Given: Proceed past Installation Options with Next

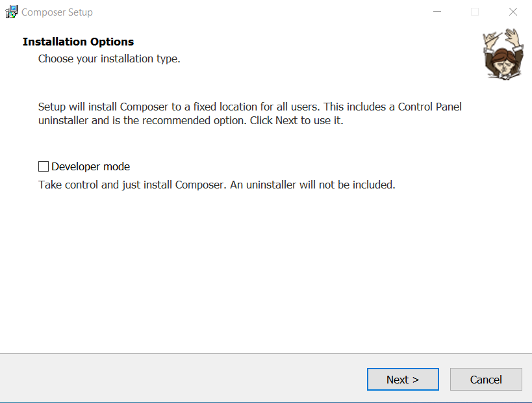Looking at the screenshot, I should tap(403, 379).
